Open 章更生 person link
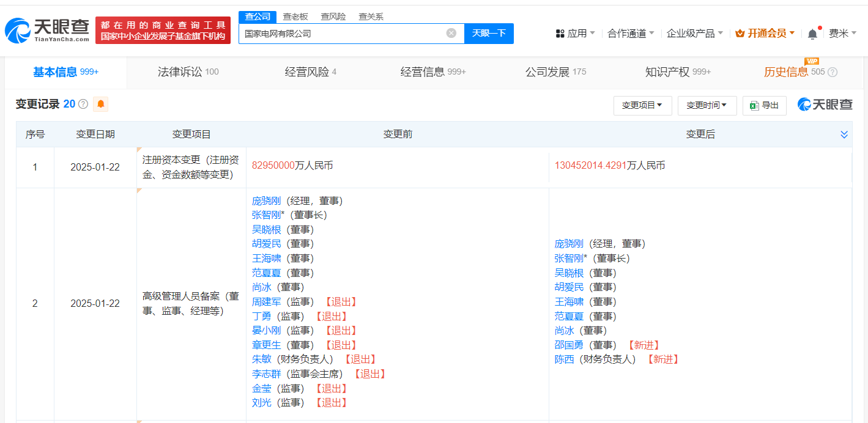 267,345
